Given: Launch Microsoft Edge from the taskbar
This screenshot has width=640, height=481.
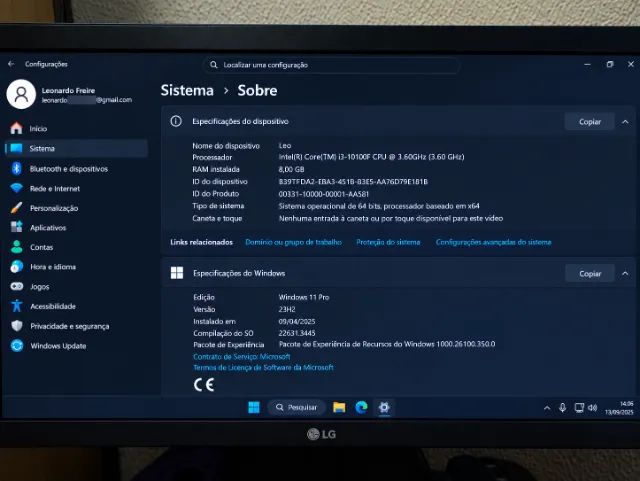Looking at the screenshot, I should point(361,407).
